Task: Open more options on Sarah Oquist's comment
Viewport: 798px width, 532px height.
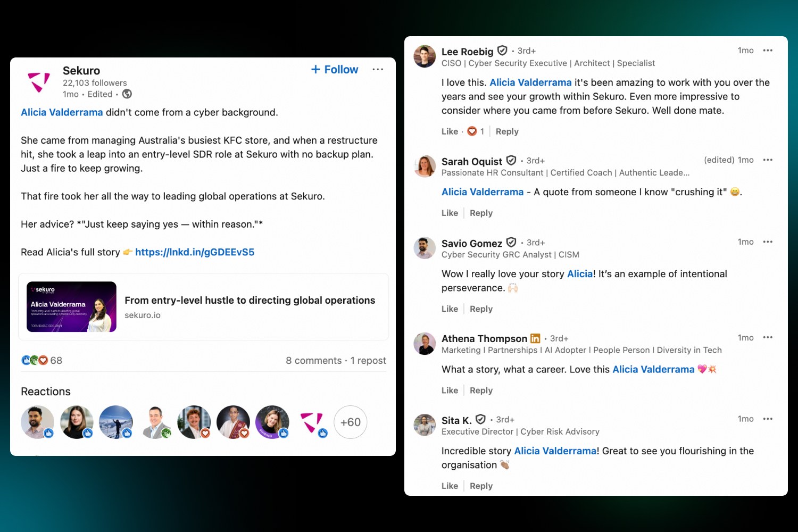Action: point(768,160)
